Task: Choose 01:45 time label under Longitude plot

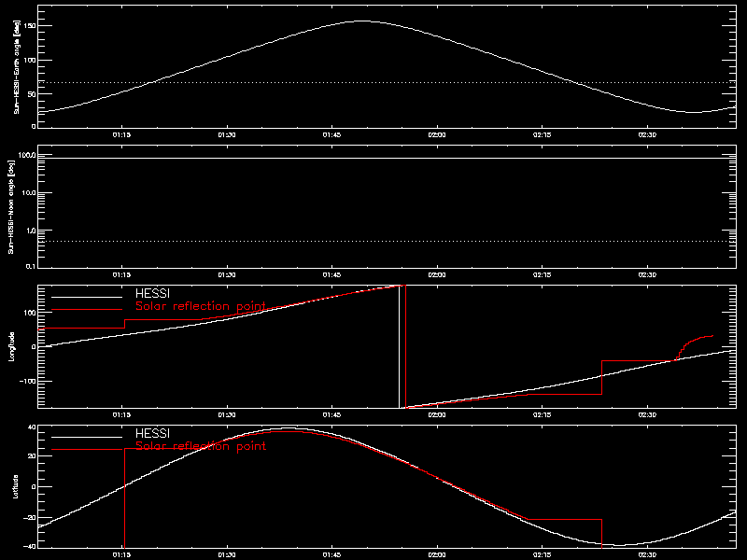Action: tap(332, 415)
